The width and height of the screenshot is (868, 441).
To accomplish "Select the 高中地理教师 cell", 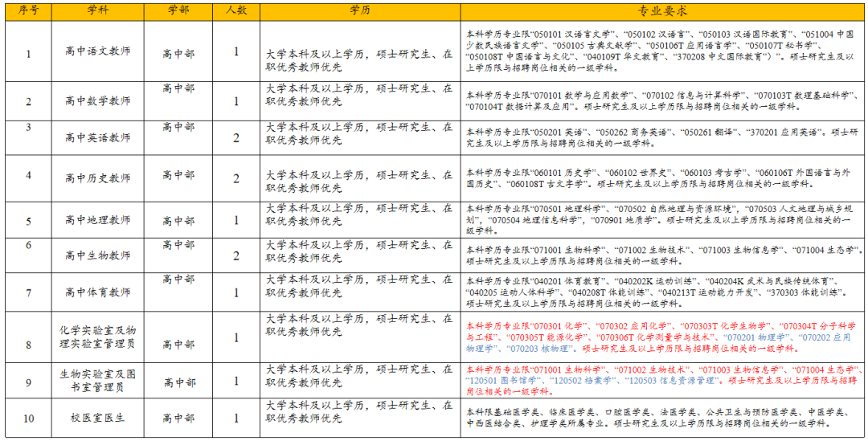I will click(97, 219).
